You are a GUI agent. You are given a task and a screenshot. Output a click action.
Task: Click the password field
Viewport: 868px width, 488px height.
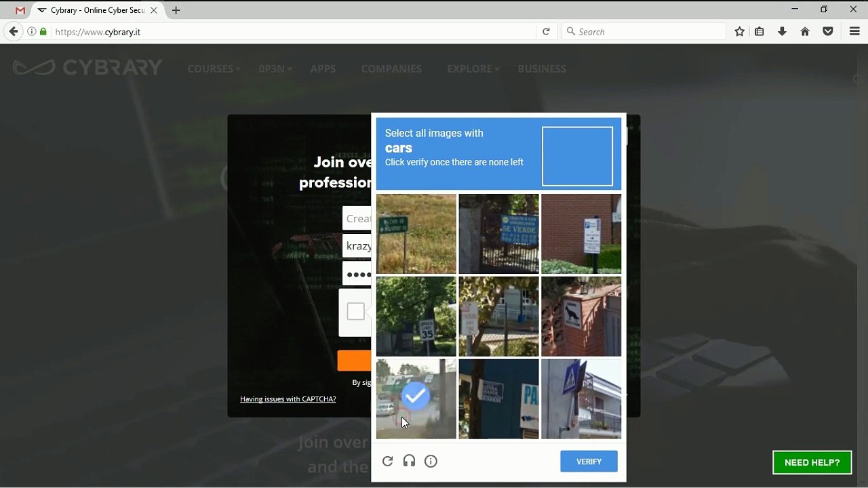tap(357, 274)
